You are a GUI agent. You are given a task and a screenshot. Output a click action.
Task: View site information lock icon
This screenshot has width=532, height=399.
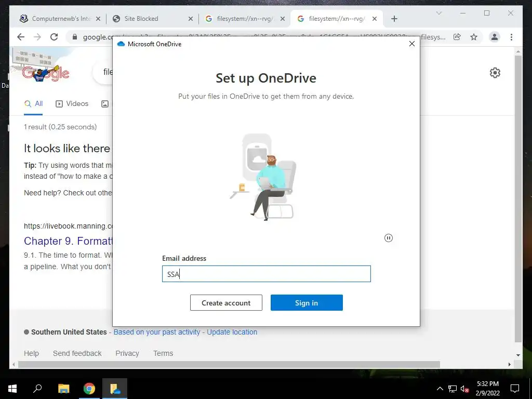pyautogui.click(x=75, y=37)
